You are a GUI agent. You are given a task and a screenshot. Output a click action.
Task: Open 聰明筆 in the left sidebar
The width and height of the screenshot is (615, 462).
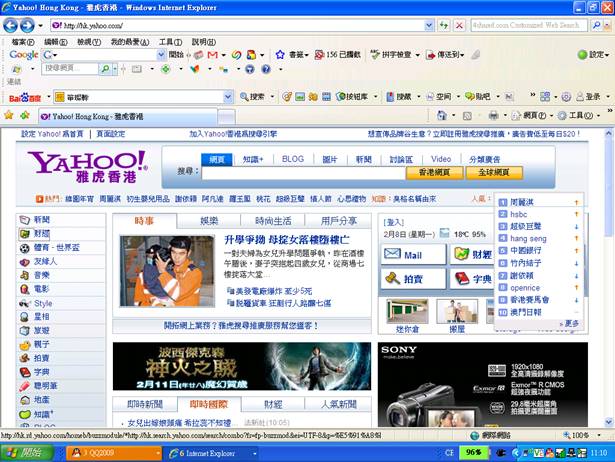click(x=45, y=386)
